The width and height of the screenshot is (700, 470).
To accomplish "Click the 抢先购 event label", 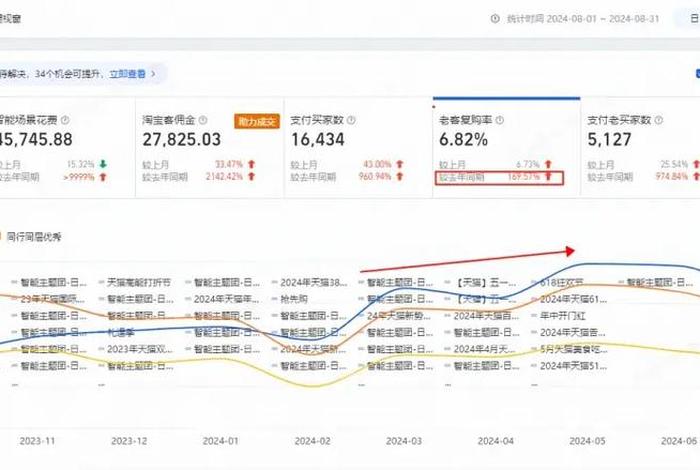I will coord(294,299).
